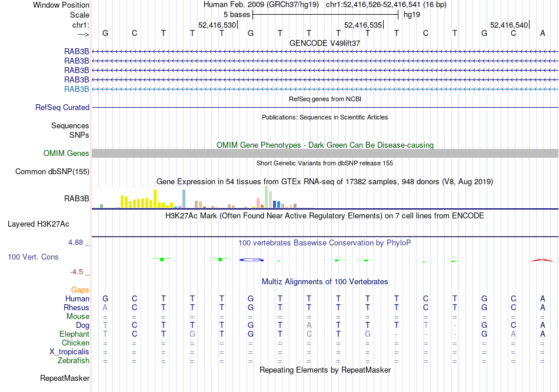Viewport: 559px width, 392px height.
Task: Click the -4.5 PhyloP lower-limit value
Action: coord(76,272)
